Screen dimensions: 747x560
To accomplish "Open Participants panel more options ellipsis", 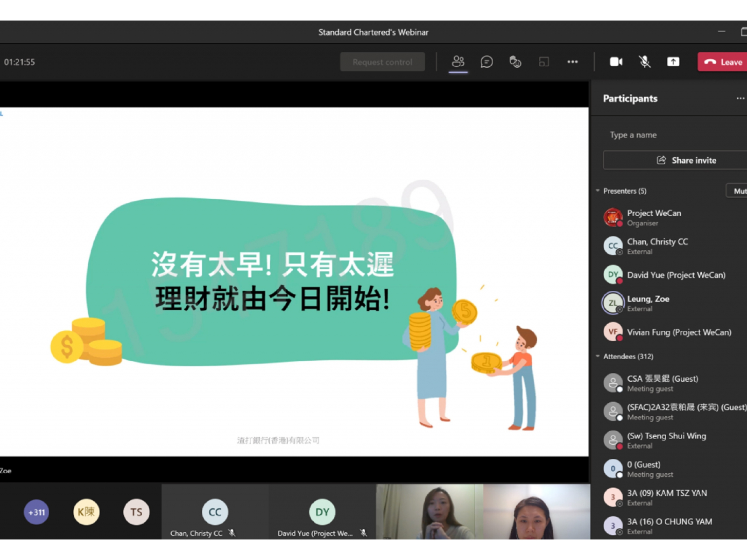I will pyautogui.click(x=740, y=98).
